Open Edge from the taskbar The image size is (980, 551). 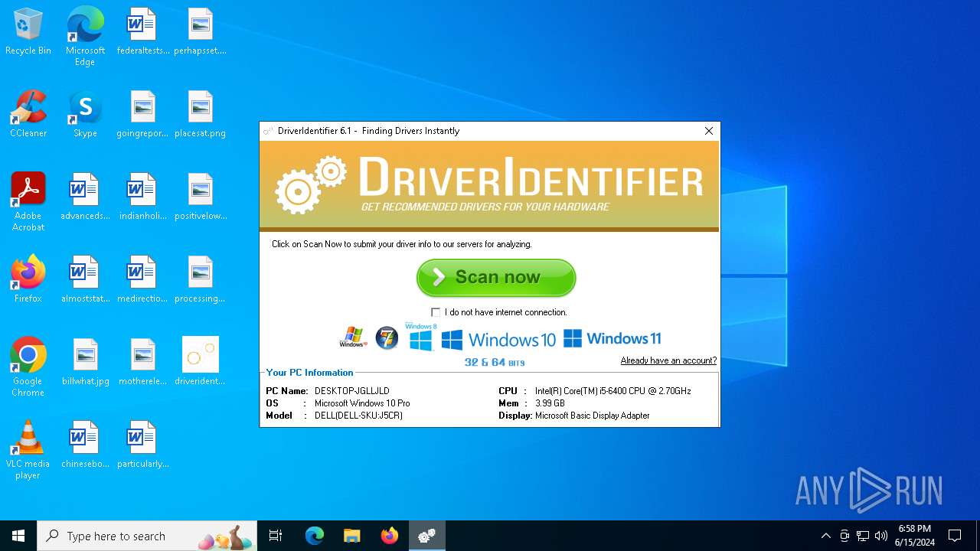pyautogui.click(x=315, y=536)
